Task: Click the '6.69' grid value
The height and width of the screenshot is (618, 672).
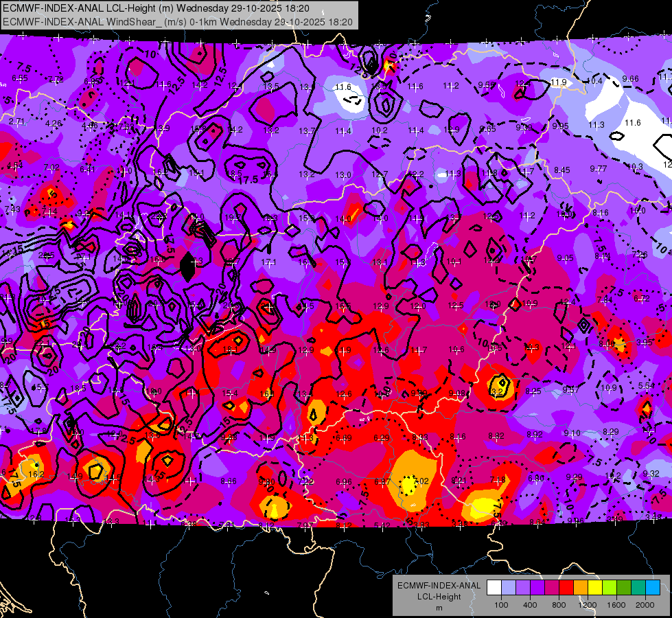Action: [343, 438]
